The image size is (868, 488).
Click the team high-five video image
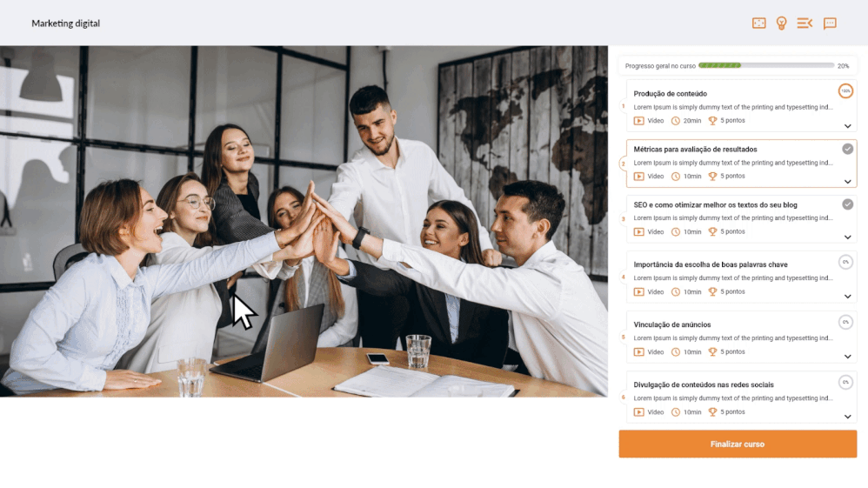click(304, 221)
